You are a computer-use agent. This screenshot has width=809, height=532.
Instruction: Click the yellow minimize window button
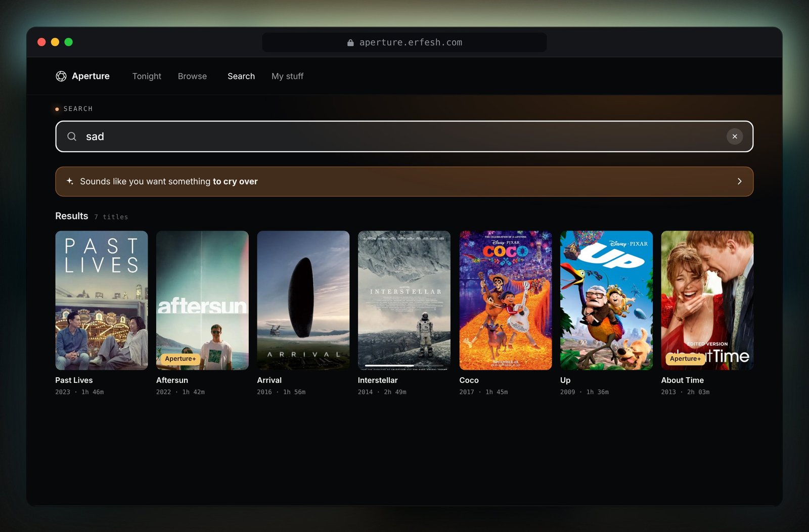55,42
